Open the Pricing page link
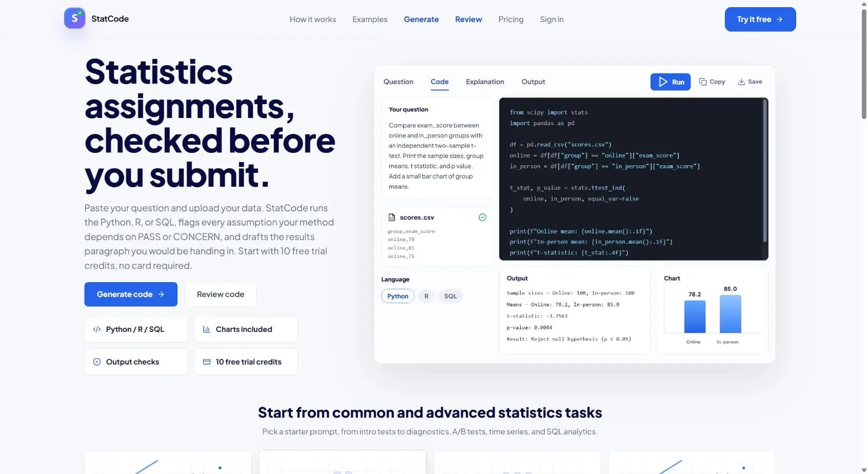Viewport: 868px width, 474px height. pyautogui.click(x=511, y=19)
